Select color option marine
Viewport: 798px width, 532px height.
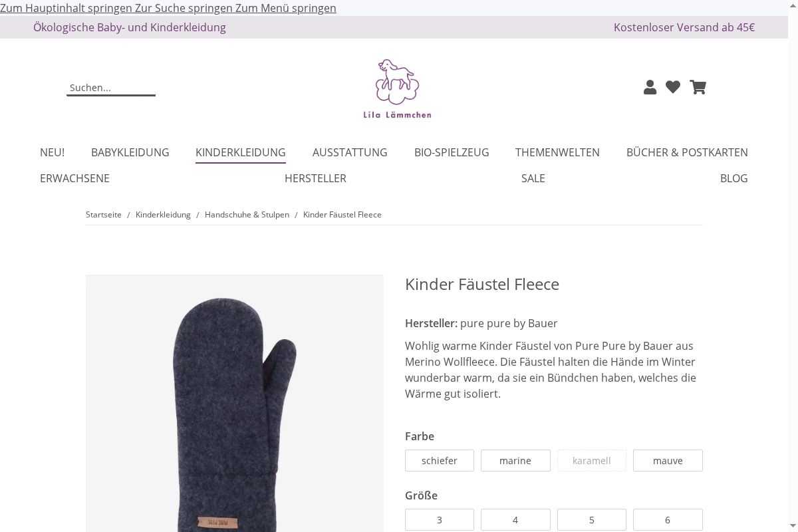tap(515, 460)
